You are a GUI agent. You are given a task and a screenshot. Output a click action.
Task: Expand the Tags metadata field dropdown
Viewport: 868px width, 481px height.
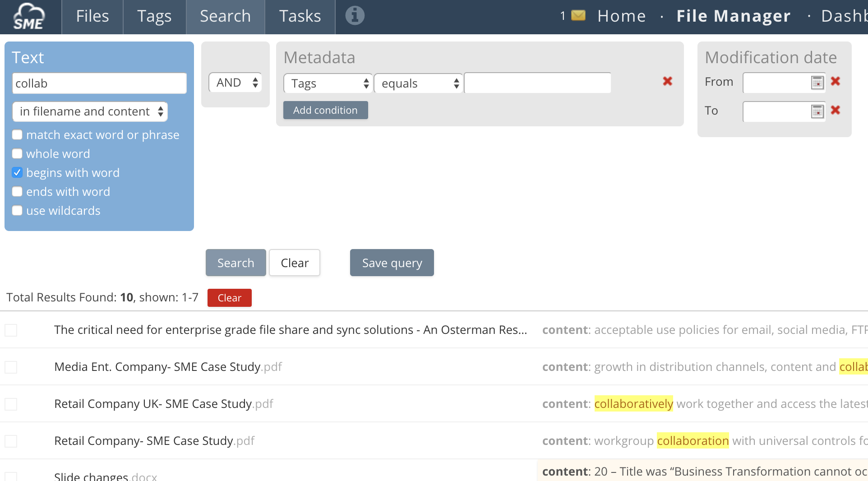[328, 83]
